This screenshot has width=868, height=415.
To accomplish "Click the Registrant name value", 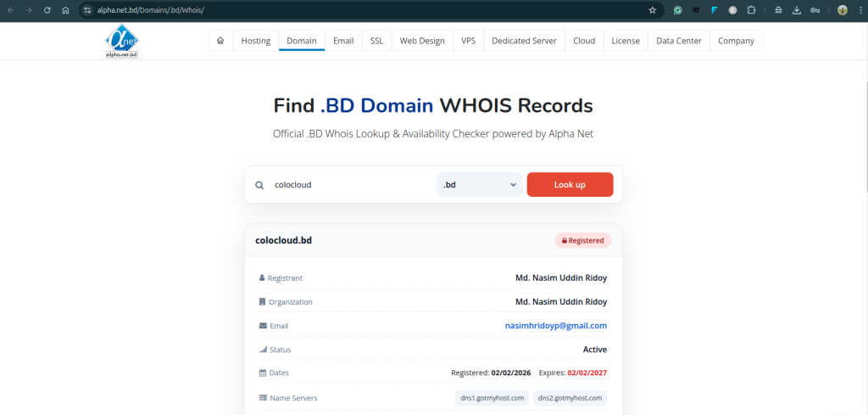I will tap(561, 278).
